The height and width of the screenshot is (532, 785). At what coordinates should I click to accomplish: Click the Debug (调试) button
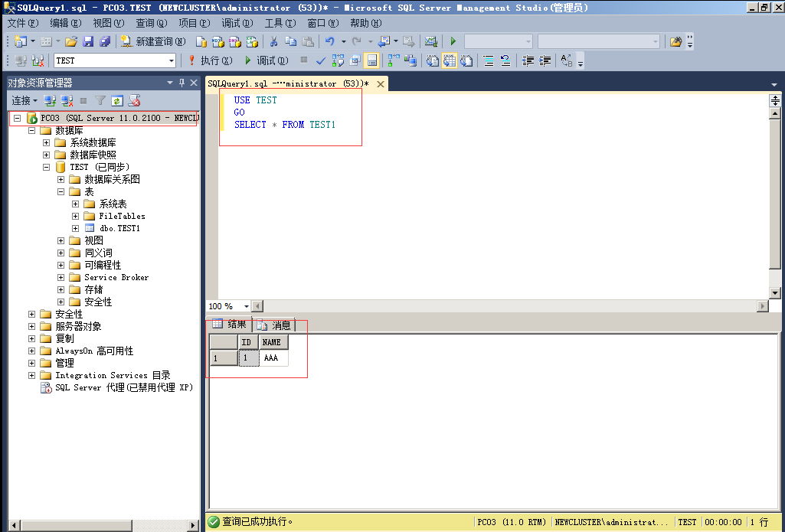point(265,60)
